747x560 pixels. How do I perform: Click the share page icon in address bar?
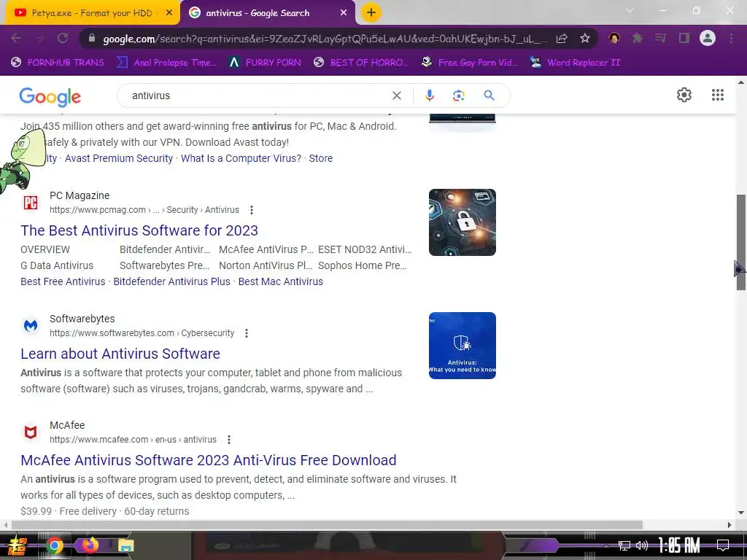click(x=562, y=39)
